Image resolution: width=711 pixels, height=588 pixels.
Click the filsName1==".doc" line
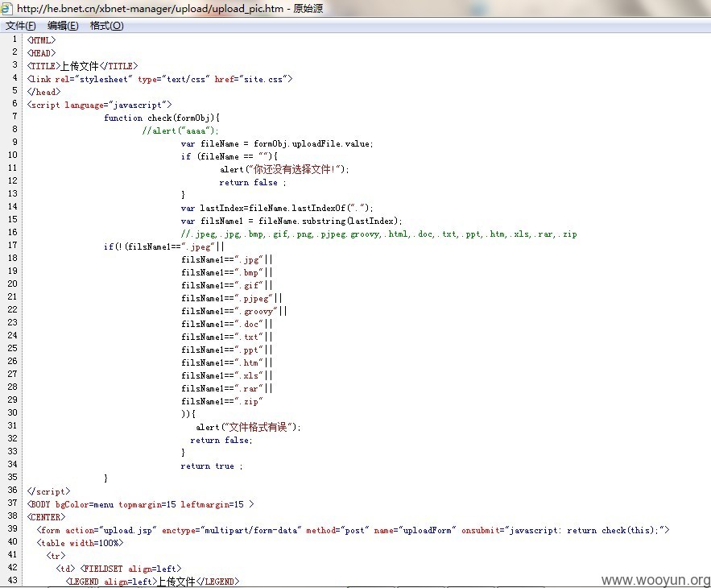(x=227, y=324)
